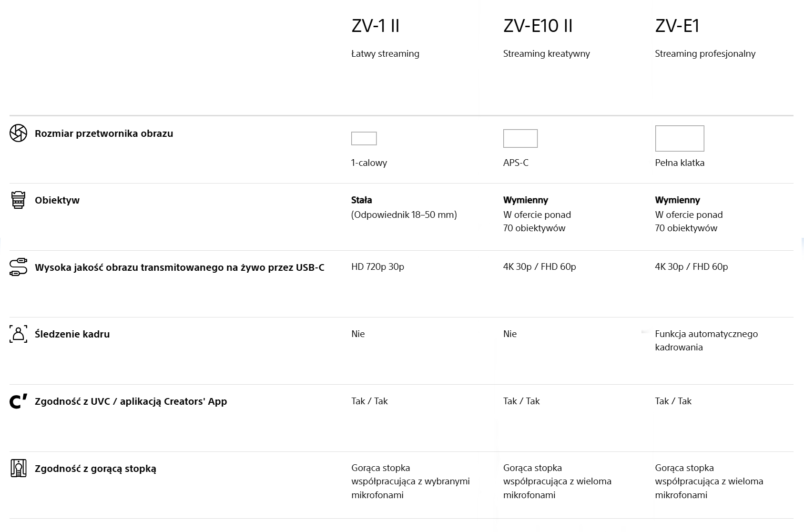Click the hot shoe compatibility icon
This screenshot has width=804, height=532.
(18, 468)
